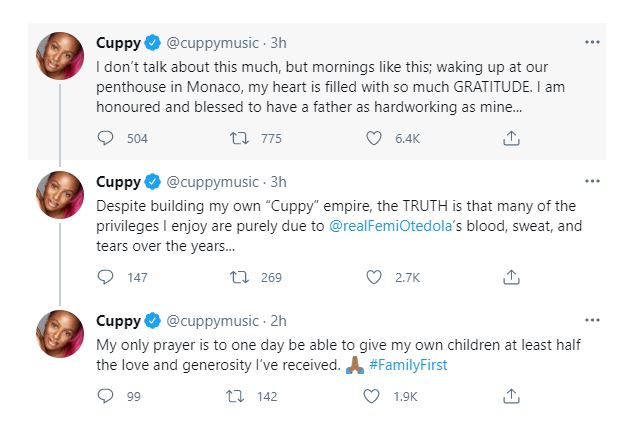Like the tweet with 6.4K likes

[x=376, y=139]
